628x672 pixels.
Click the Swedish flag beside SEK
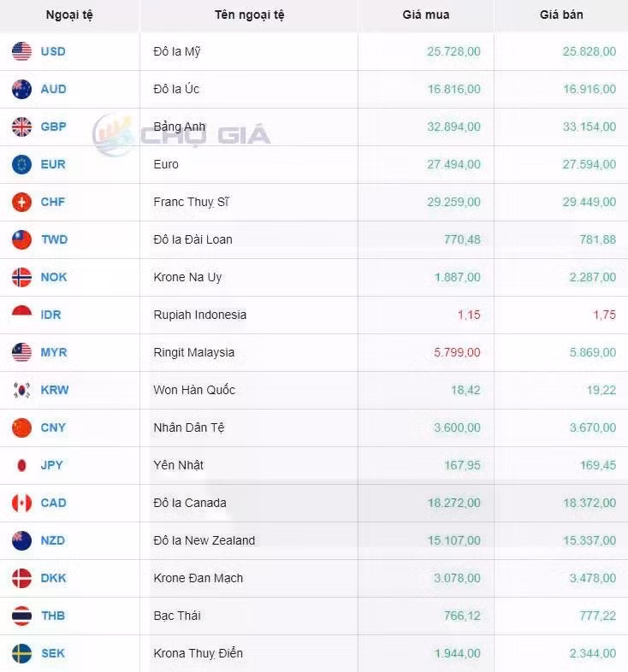(x=22, y=653)
